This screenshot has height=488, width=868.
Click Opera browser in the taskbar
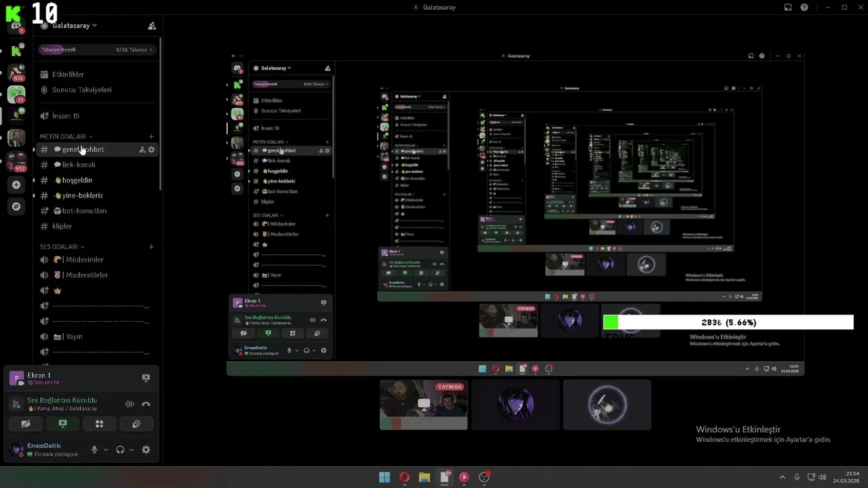[x=405, y=477]
